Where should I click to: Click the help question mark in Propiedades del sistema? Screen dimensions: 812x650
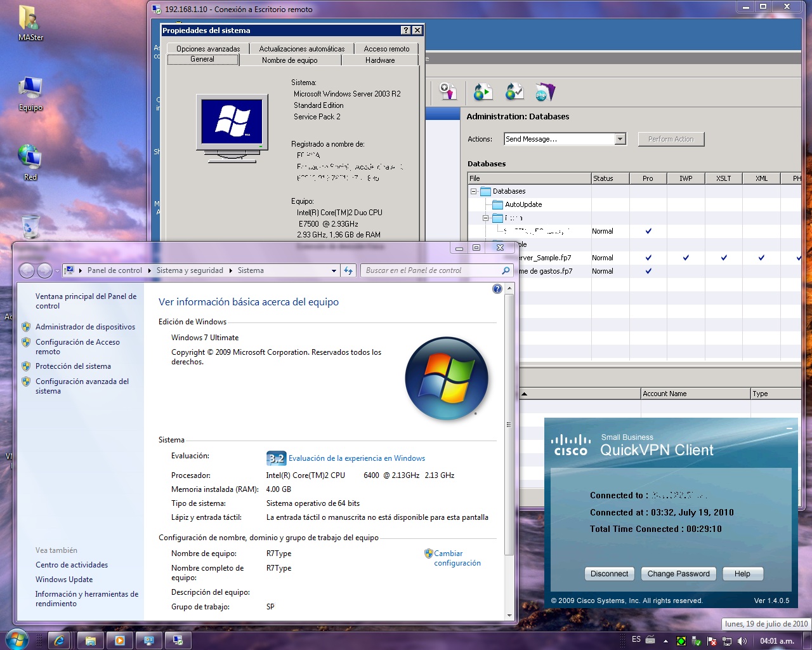[406, 30]
